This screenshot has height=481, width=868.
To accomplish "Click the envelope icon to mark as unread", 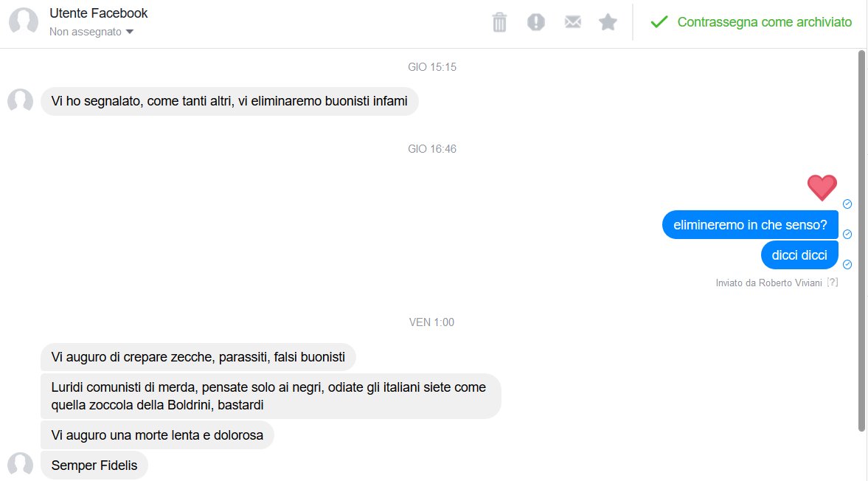I will point(572,22).
